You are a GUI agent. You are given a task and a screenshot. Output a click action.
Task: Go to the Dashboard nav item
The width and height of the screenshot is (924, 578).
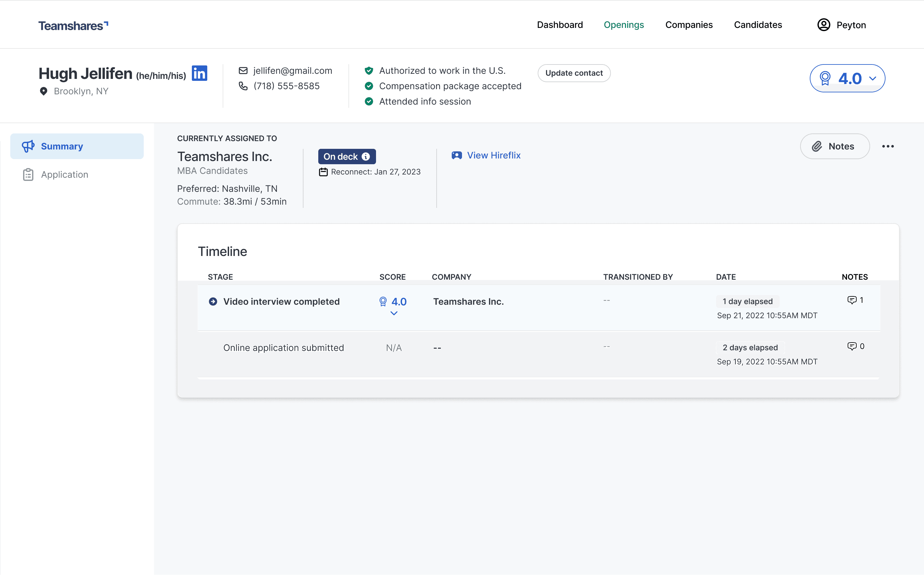(x=560, y=25)
